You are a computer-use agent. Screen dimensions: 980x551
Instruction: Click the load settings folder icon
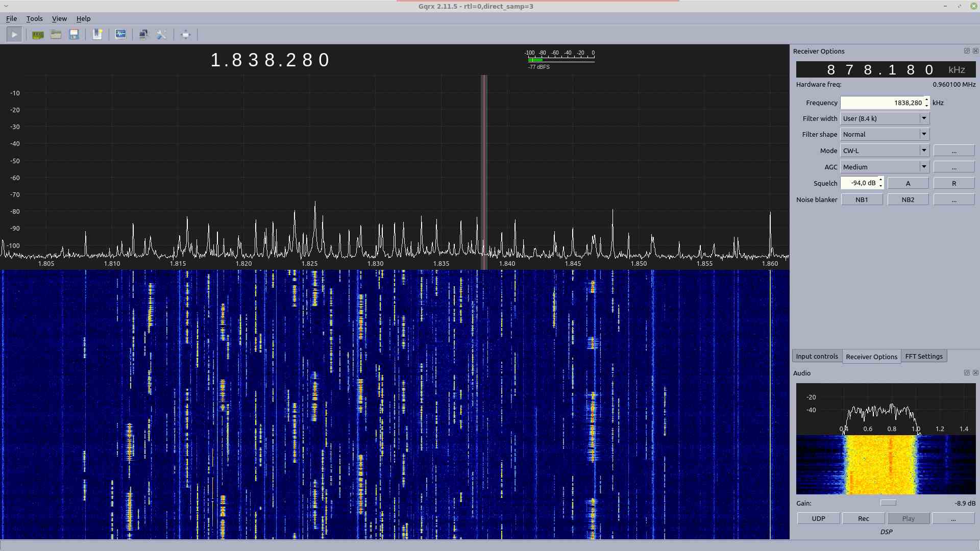[56, 35]
